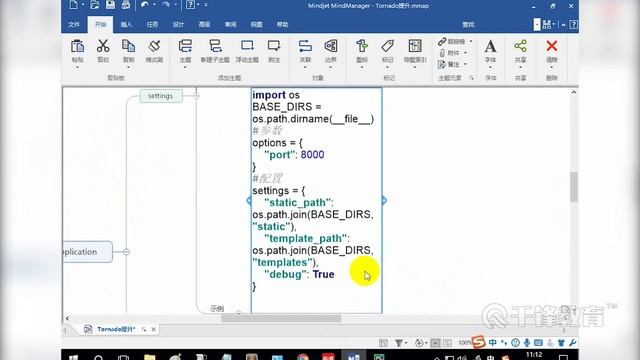Collapse the application topic branch circle
This screenshot has width=640, height=360.
point(126,252)
